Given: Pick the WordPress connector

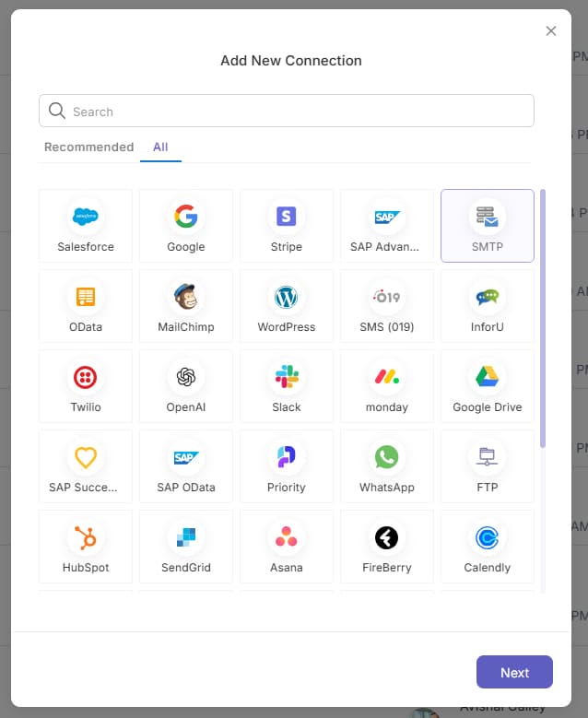Looking at the screenshot, I should click(x=287, y=306).
